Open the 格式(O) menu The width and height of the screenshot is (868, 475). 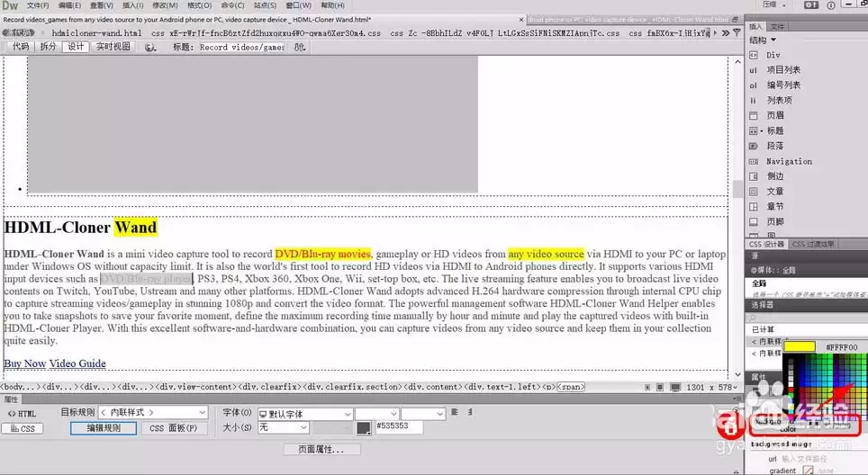[x=199, y=5]
